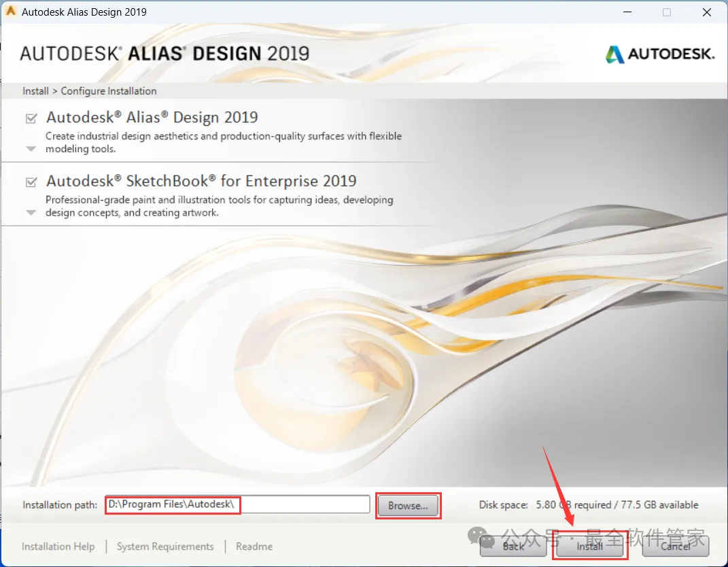Uncheck SketchBook for Enterprise 2019 checkbox
The image size is (728, 567).
point(31,182)
